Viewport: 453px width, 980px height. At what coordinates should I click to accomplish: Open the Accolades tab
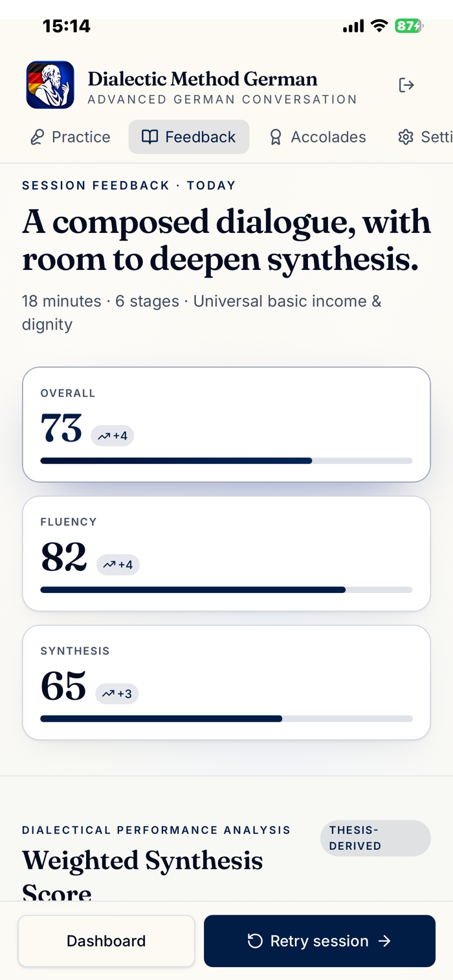318,137
